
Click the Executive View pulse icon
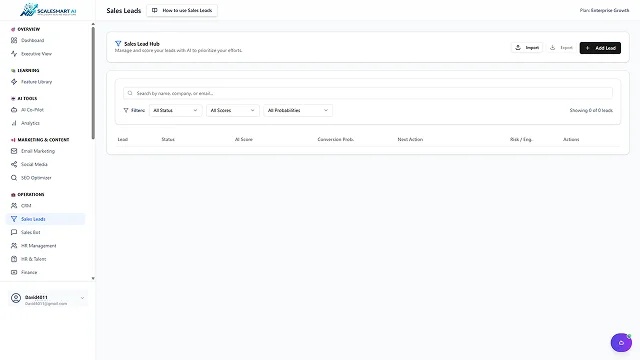[14, 54]
